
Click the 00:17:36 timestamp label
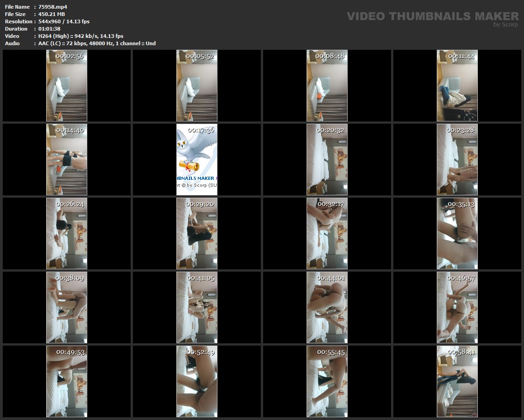201,130
